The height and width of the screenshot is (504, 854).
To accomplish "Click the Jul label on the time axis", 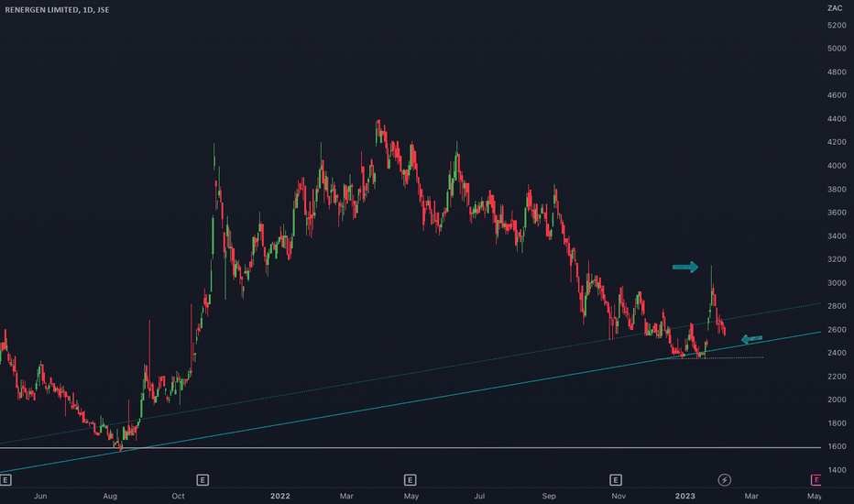I will [x=479, y=496].
